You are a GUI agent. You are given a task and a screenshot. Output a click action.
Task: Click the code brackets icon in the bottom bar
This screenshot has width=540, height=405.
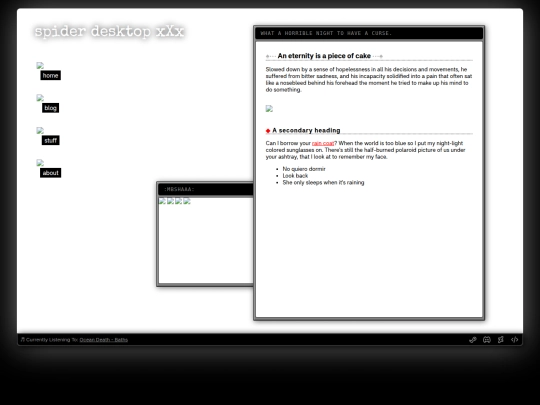tap(515, 340)
